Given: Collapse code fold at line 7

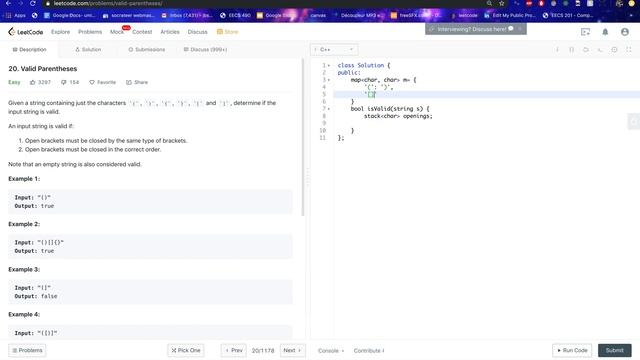Looking at the screenshot, I should (x=329, y=109).
